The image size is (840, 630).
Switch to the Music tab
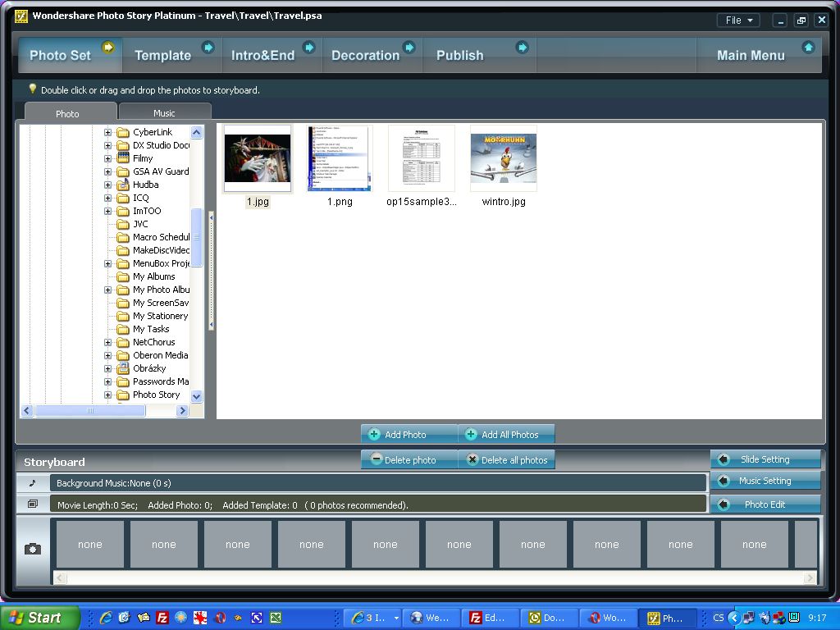point(164,113)
